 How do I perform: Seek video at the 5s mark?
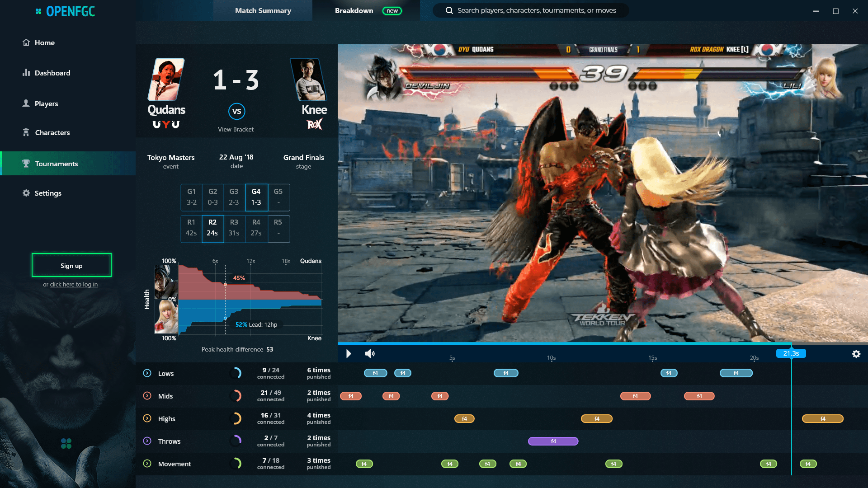452,358
